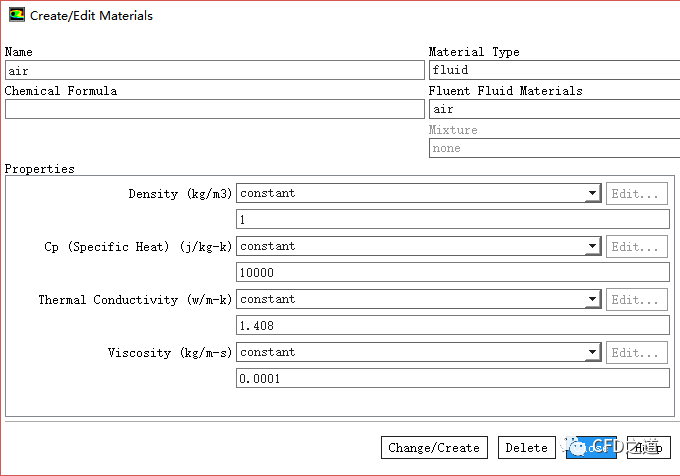Click the Viscosity value field 0.0001
This screenshot has width=680, height=476.
click(x=452, y=379)
